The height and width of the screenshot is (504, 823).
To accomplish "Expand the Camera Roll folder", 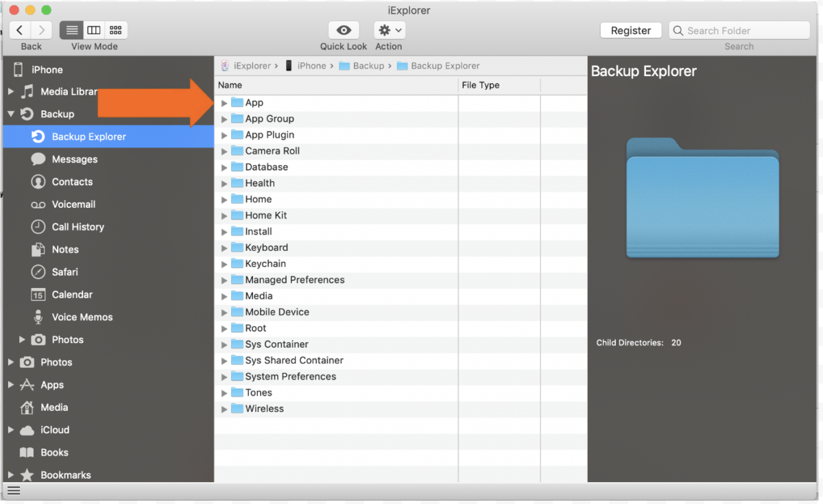I will [x=224, y=151].
